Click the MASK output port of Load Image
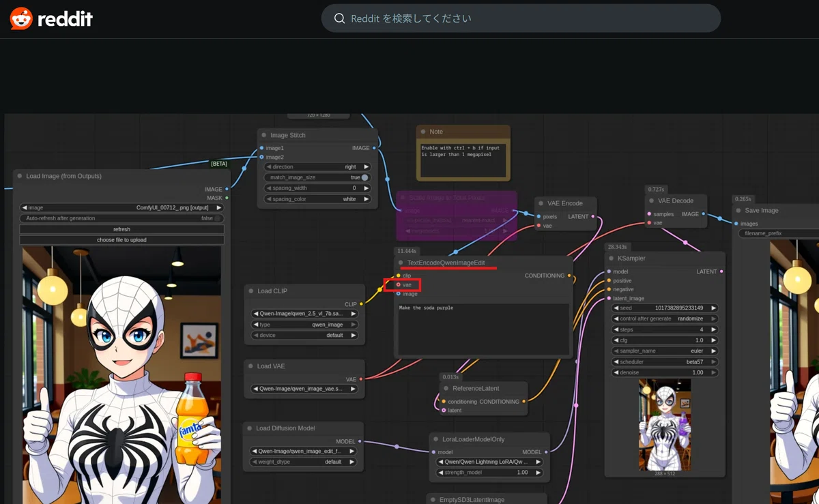This screenshot has width=819, height=504. pos(227,198)
